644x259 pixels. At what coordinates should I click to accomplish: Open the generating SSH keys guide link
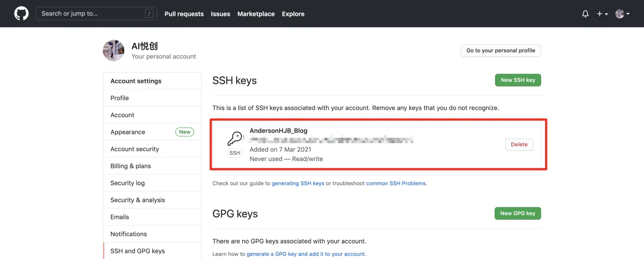[x=298, y=183]
